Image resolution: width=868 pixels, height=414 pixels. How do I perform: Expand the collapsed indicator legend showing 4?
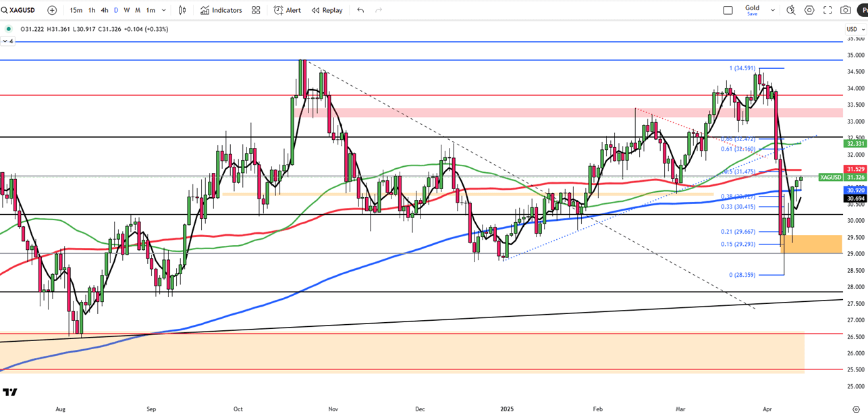[x=7, y=41]
